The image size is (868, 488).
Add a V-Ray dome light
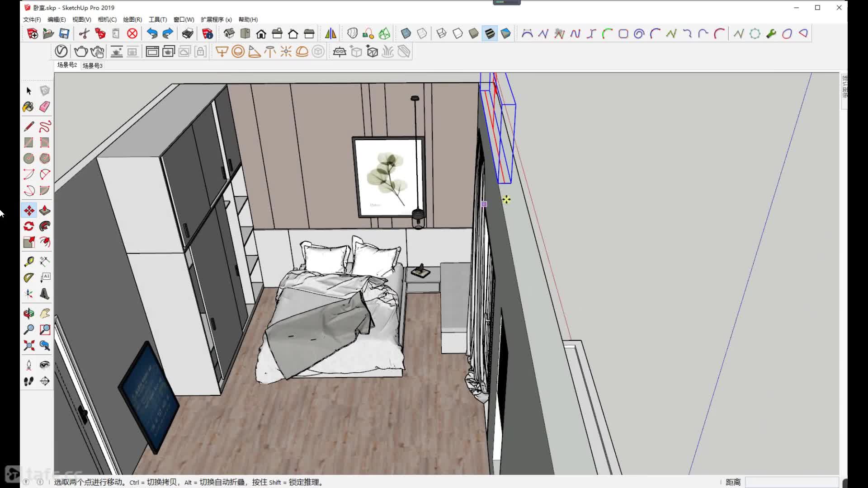(302, 52)
